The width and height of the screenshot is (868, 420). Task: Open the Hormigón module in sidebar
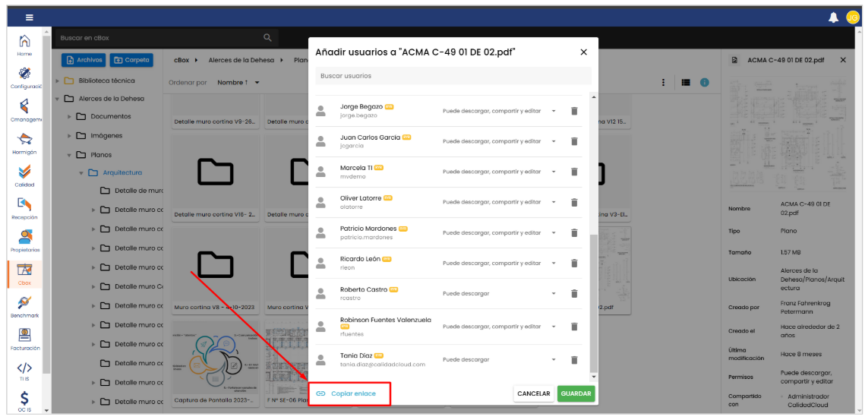coord(25,142)
